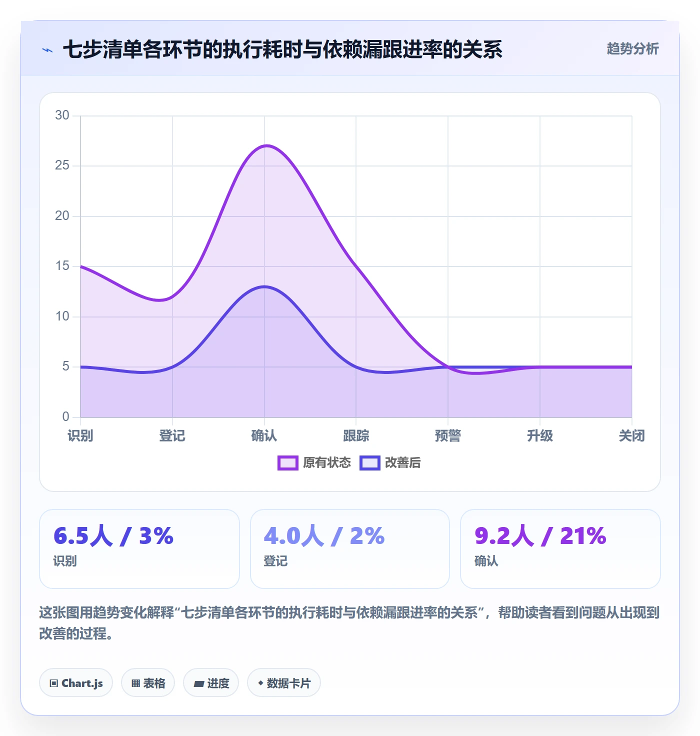Click the y-axis value 30
The image size is (700, 736).
[x=62, y=115]
